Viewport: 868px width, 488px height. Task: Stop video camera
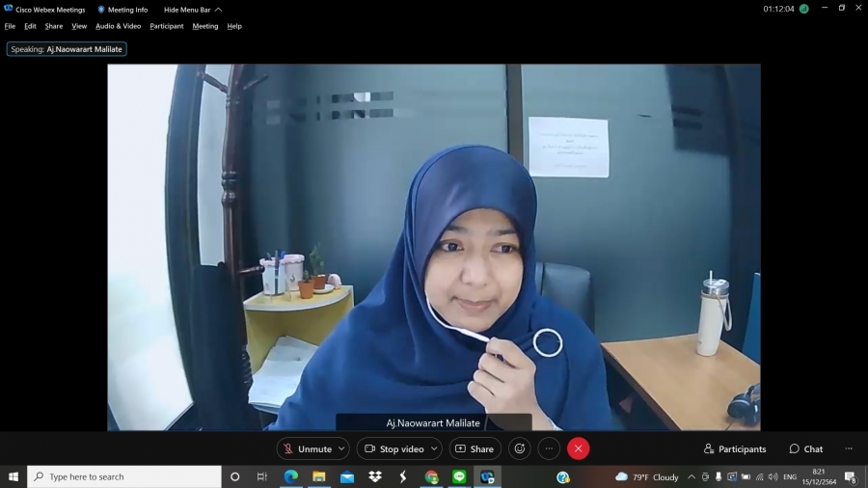[x=393, y=448]
